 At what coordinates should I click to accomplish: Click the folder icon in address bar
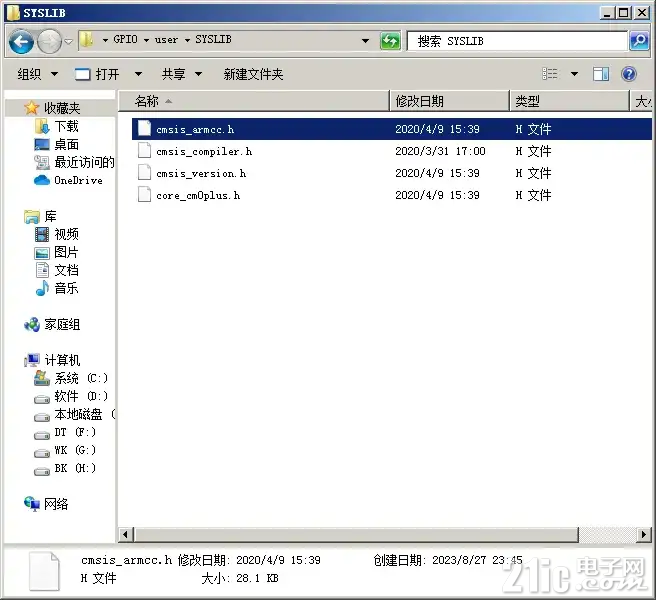(x=87, y=40)
